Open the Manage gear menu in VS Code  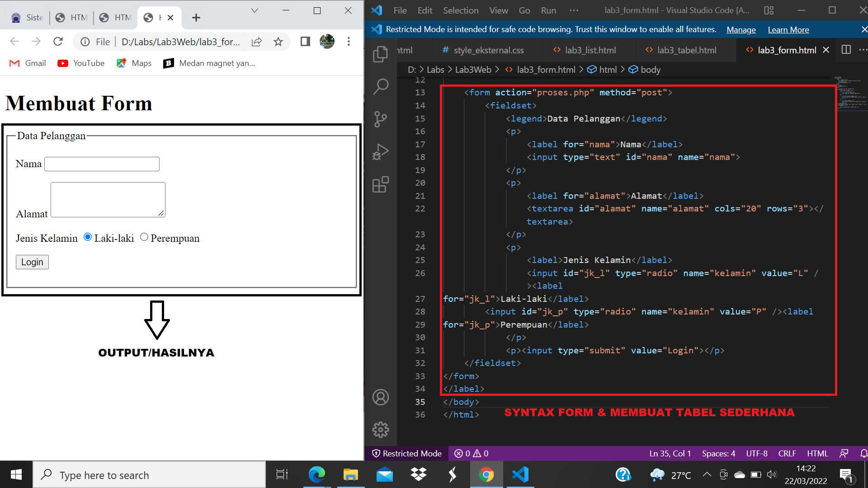(x=381, y=430)
